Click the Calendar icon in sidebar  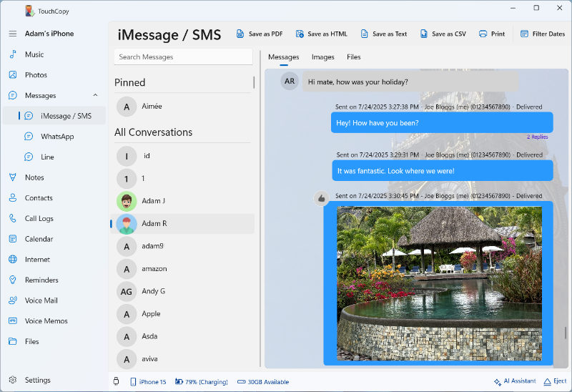click(x=13, y=239)
